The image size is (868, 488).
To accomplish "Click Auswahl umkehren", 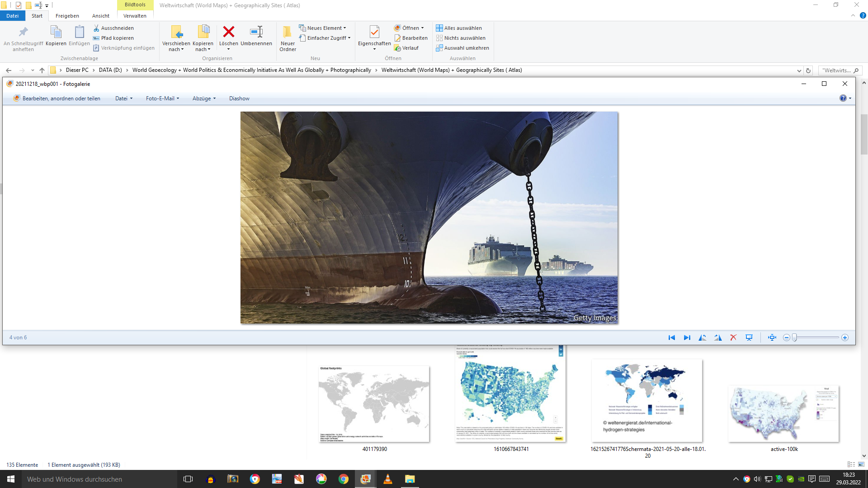I will tap(462, 48).
